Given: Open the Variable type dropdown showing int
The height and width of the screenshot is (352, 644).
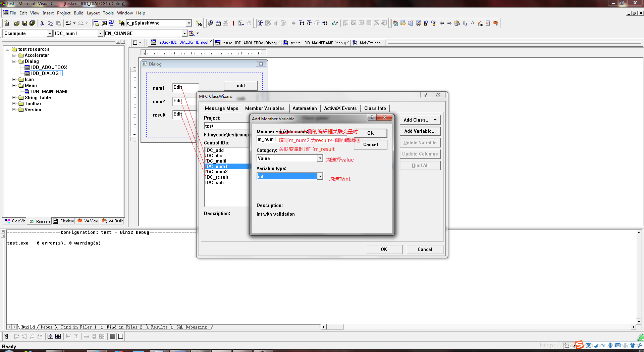Looking at the screenshot, I should point(320,176).
